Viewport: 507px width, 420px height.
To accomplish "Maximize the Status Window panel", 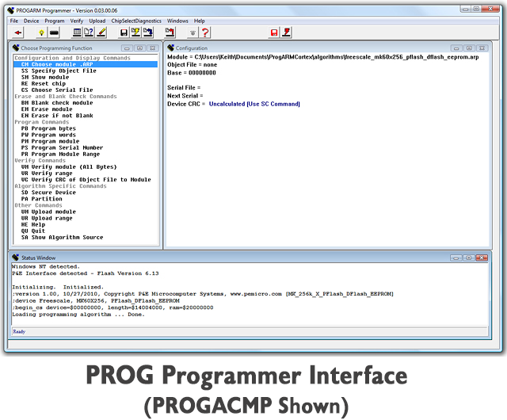I will click(x=468, y=258).
